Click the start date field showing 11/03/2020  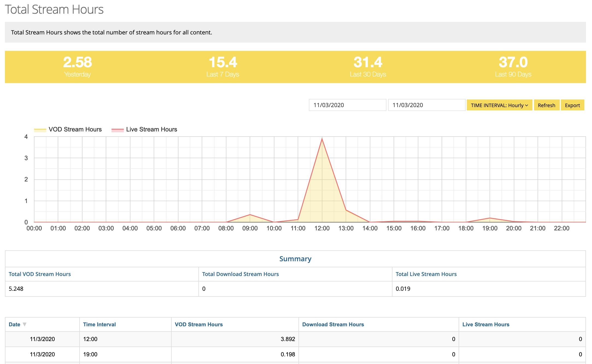pos(347,105)
